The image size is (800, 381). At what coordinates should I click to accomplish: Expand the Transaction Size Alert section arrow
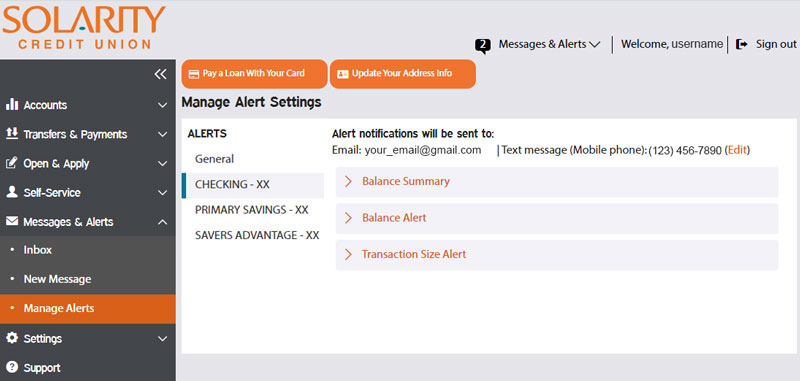coord(348,254)
